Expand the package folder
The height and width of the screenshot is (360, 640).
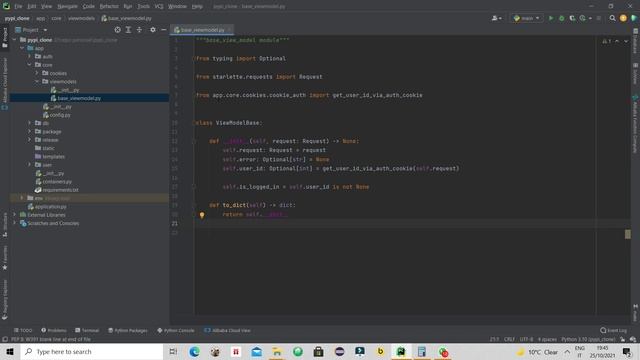(x=29, y=131)
